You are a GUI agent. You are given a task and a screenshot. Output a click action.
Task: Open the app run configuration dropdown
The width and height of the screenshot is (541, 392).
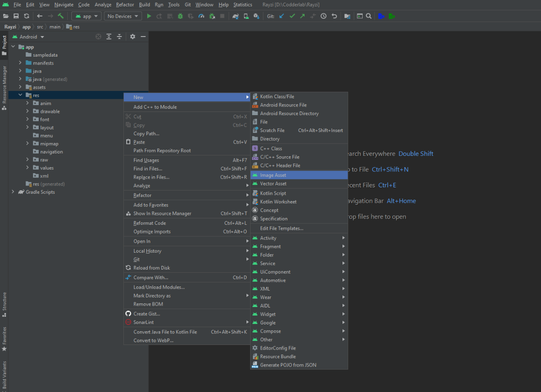(x=86, y=16)
